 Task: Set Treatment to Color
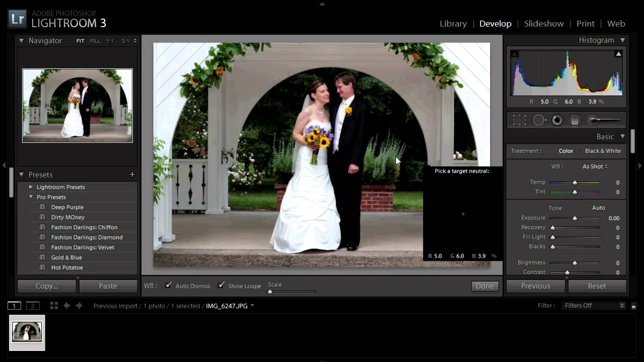[566, 151]
